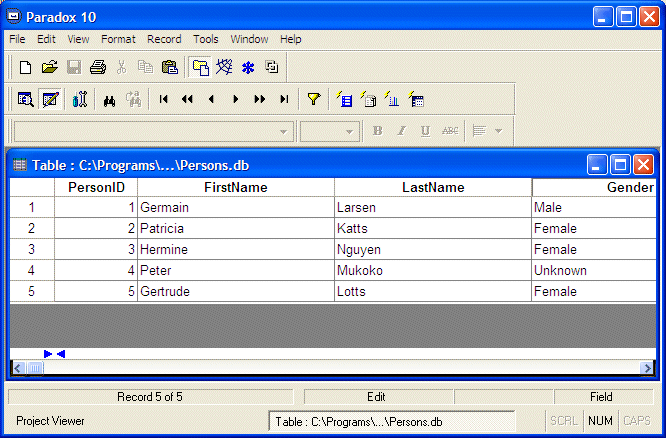The image size is (666, 438).
Task: Select the Germain first name cell
Action: pos(236,207)
